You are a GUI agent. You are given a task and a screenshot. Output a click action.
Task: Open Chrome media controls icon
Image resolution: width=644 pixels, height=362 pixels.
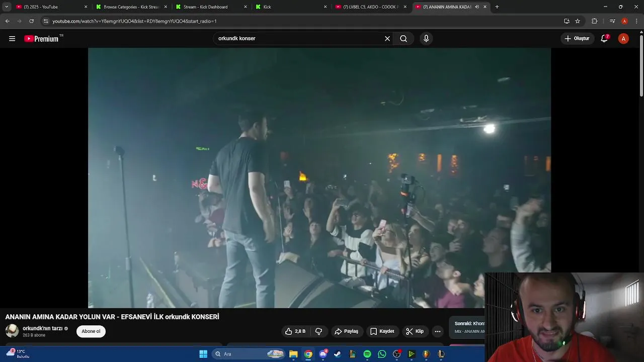pos(612,21)
